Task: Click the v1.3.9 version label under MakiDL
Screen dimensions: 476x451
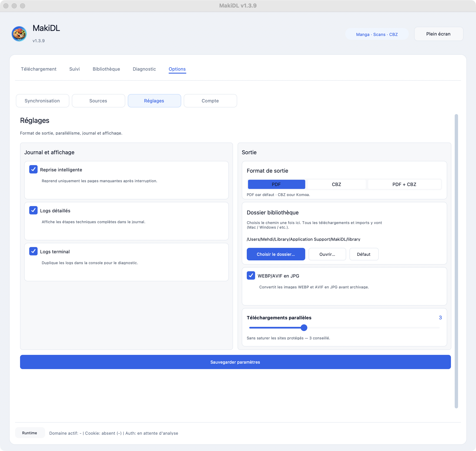Action: [39, 41]
